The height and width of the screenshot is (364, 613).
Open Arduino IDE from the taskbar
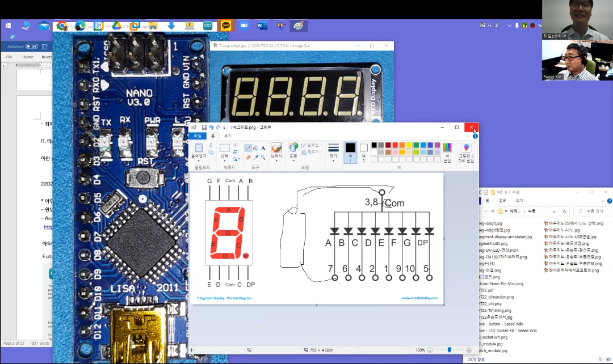pos(208,26)
